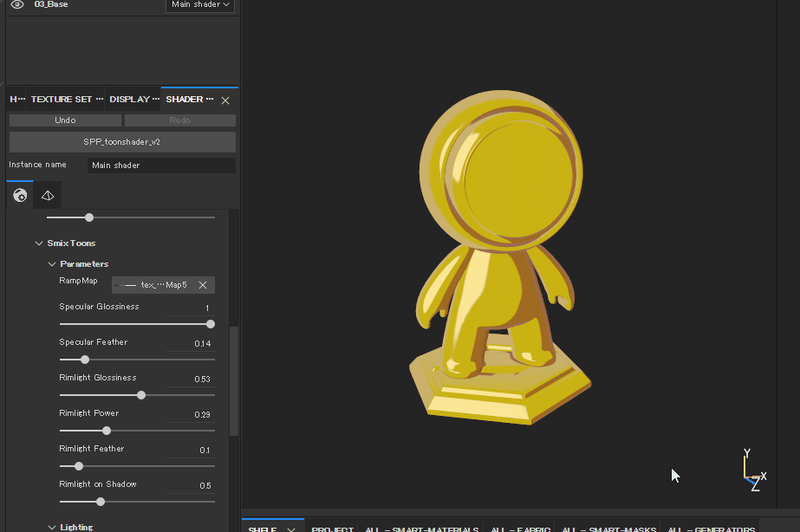
Task: Adjust the Rimlight Feather slider
Action: pyautogui.click(x=137, y=466)
